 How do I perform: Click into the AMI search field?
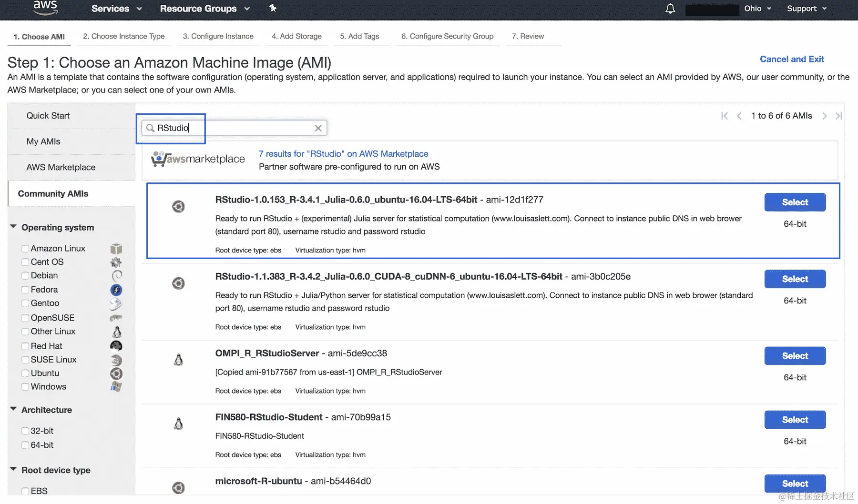234,128
